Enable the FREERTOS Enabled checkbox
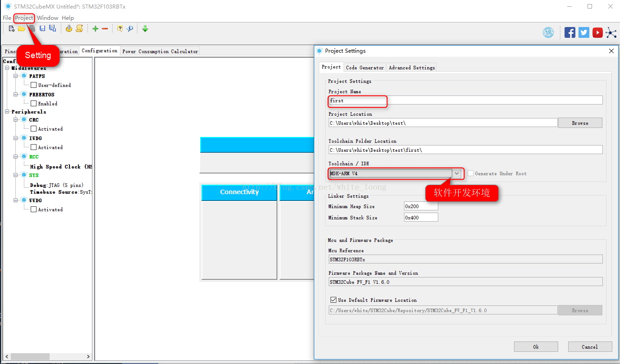 click(33, 103)
